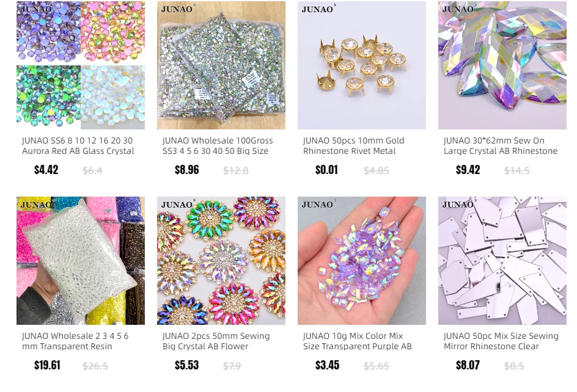Click the $8.96 price of Wholesale 100Gross
The height and width of the screenshot is (392, 577).
tap(187, 170)
